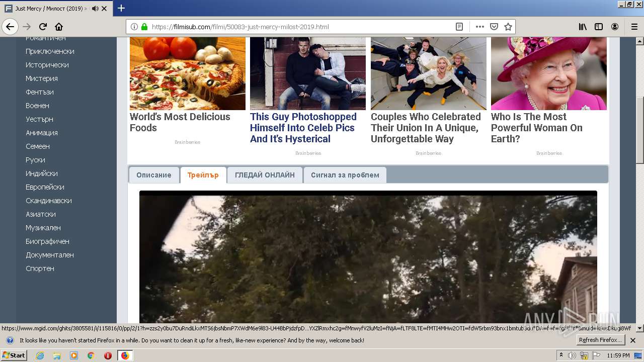The image size is (644, 362).
Task: Switch to Firefox taskbar button
Action: click(125, 355)
